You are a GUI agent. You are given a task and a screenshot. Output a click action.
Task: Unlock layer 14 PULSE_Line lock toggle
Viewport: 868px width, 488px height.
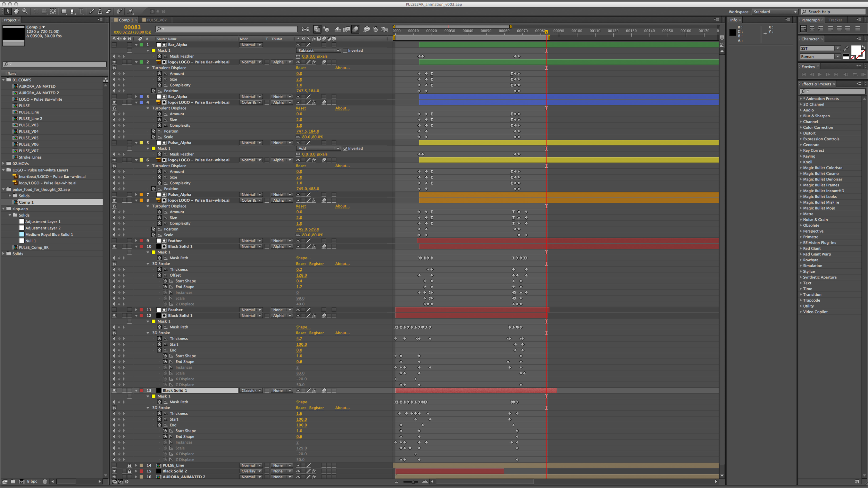click(129, 465)
